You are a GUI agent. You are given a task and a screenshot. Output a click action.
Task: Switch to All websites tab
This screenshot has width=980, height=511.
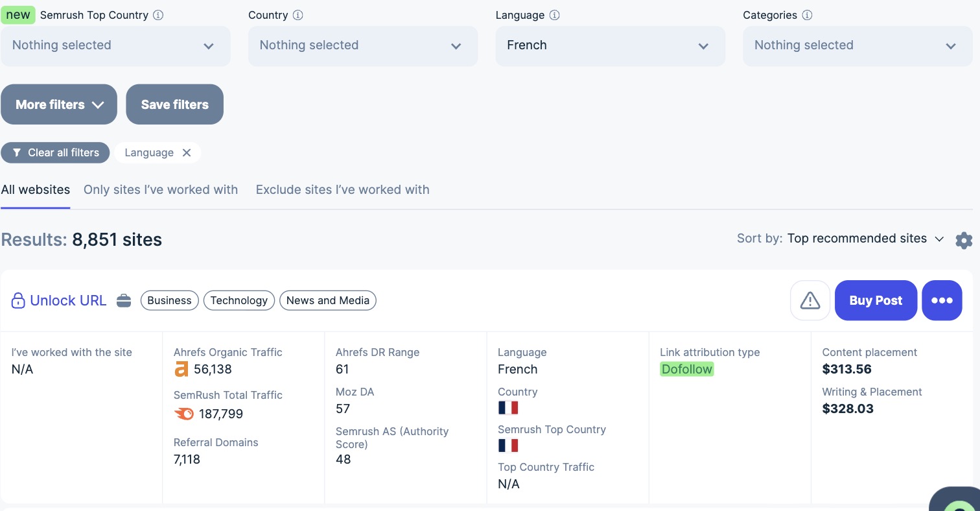(x=36, y=190)
